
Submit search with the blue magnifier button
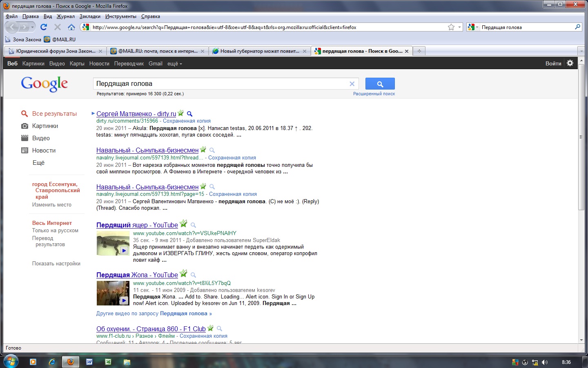[x=380, y=84]
